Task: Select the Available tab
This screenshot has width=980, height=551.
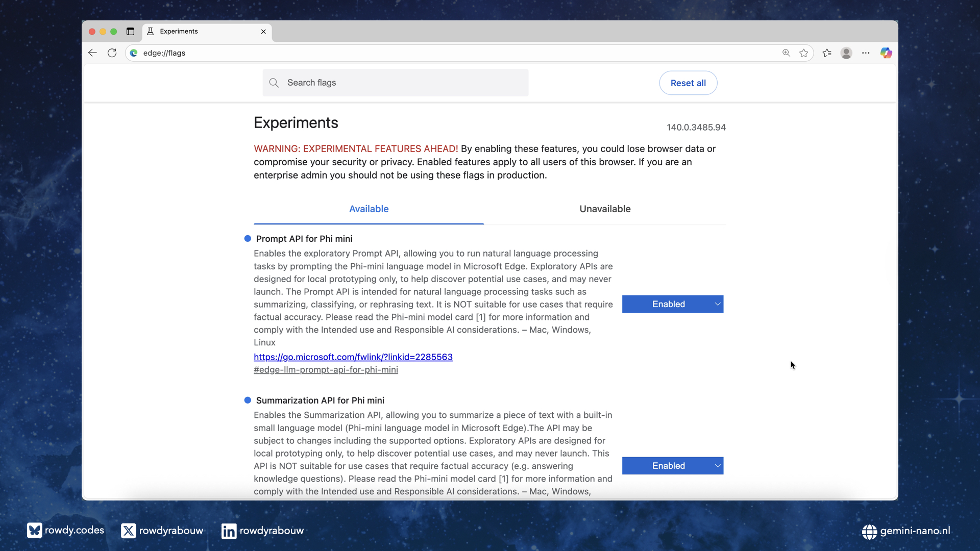Action: pos(369,209)
